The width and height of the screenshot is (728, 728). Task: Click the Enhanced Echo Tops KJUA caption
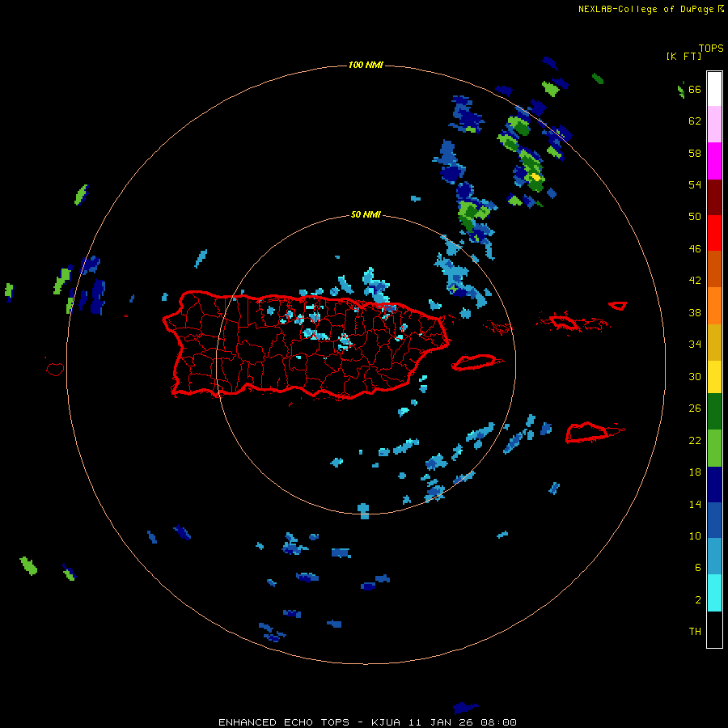(x=367, y=722)
